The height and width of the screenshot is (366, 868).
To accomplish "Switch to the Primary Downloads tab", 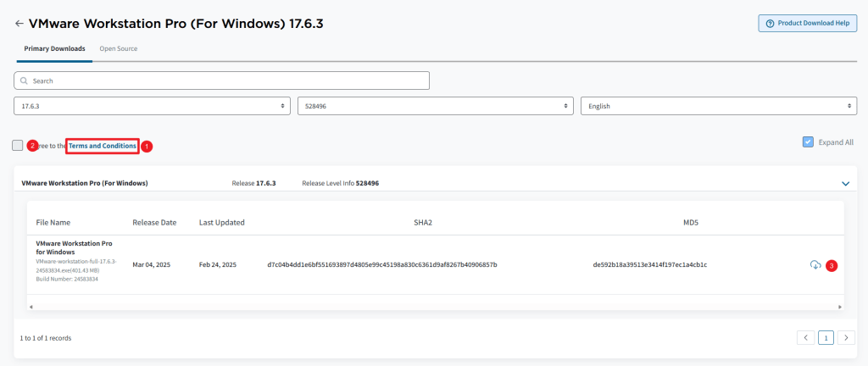I will point(54,48).
